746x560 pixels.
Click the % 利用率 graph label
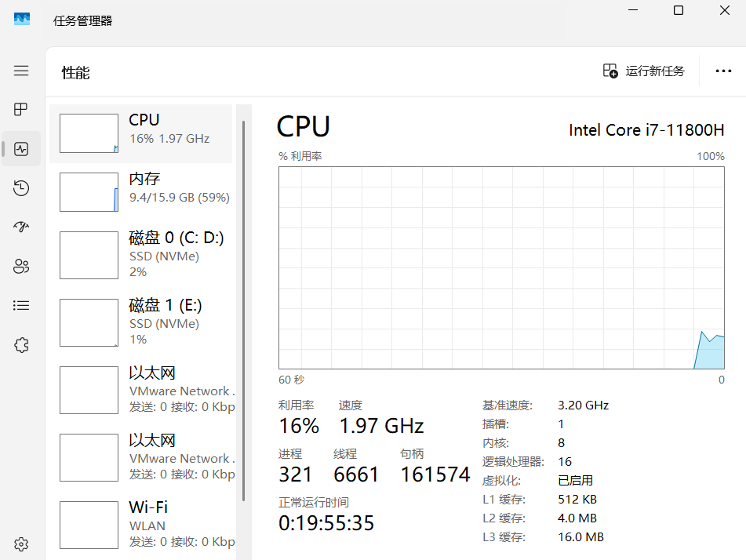[300, 156]
